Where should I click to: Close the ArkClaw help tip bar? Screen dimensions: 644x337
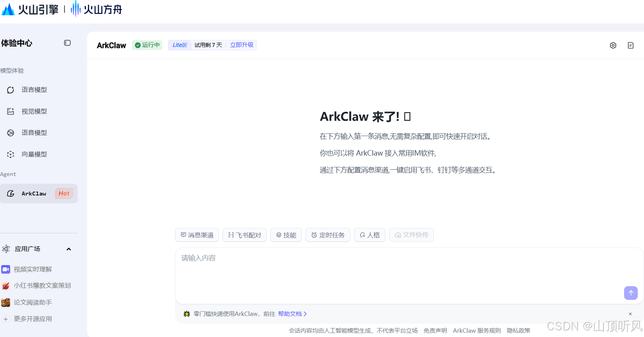[x=630, y=314]
